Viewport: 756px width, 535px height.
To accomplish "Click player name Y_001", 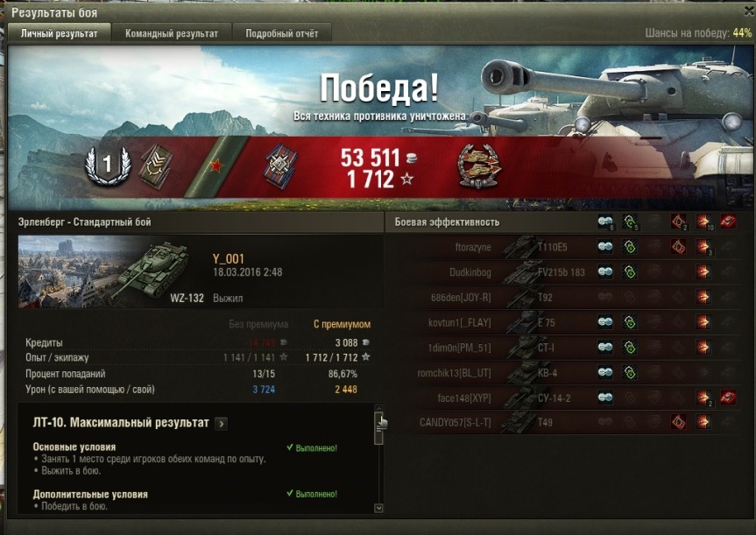I will point(229,259).
